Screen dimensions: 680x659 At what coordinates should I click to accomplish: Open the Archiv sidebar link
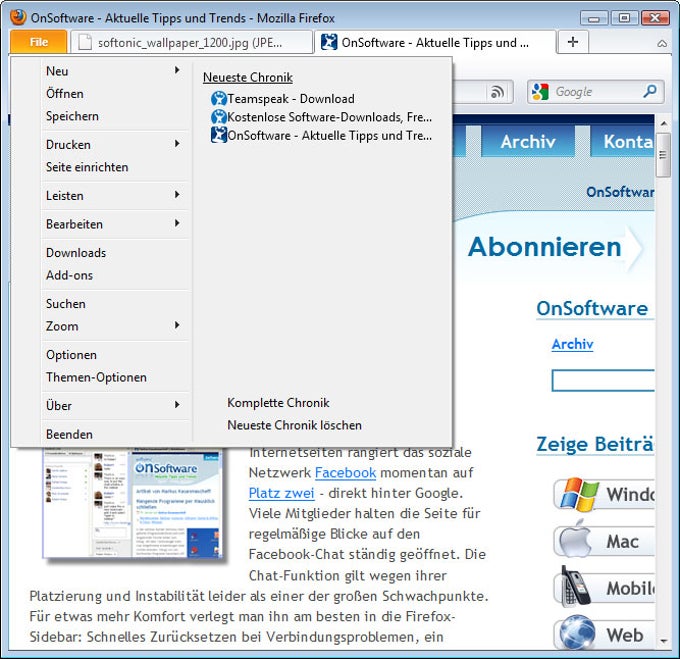572,344
